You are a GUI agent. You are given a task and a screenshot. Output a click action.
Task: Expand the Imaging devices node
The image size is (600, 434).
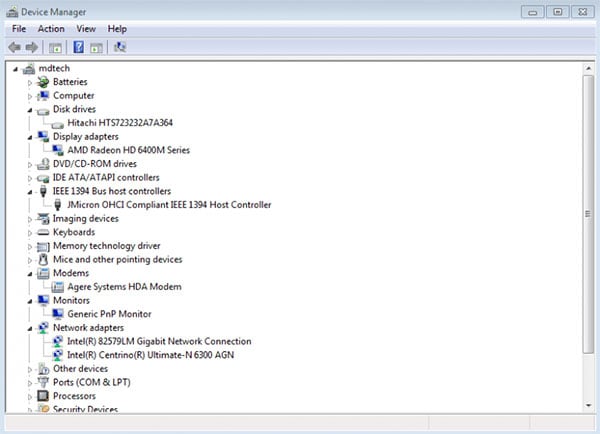click(x=30, y=219)
